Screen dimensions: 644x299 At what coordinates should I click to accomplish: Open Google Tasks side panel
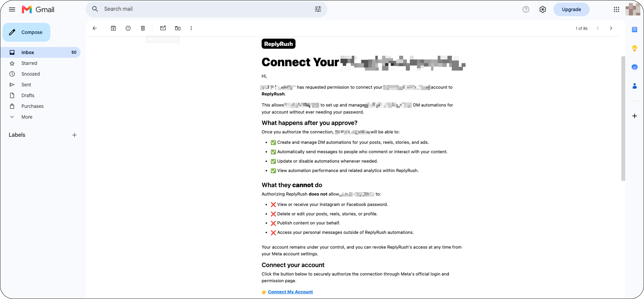pos(635,67)
